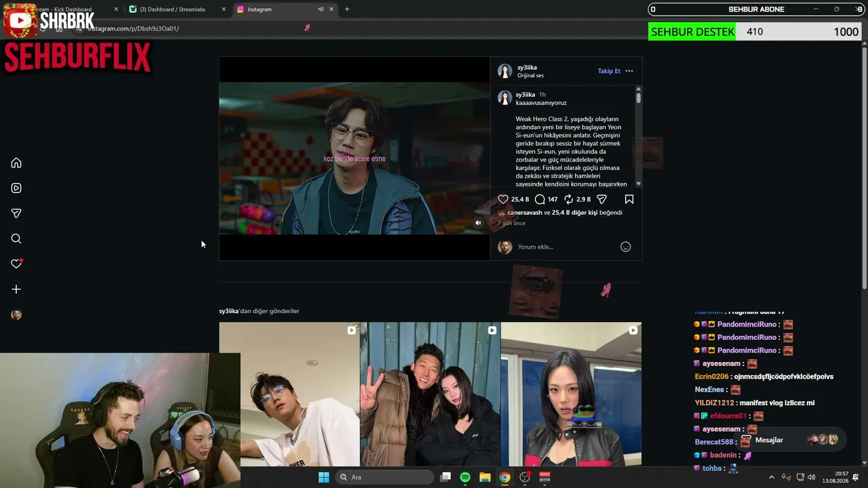Open the Instagram search magnifier in sidebar

coord(16,239)
